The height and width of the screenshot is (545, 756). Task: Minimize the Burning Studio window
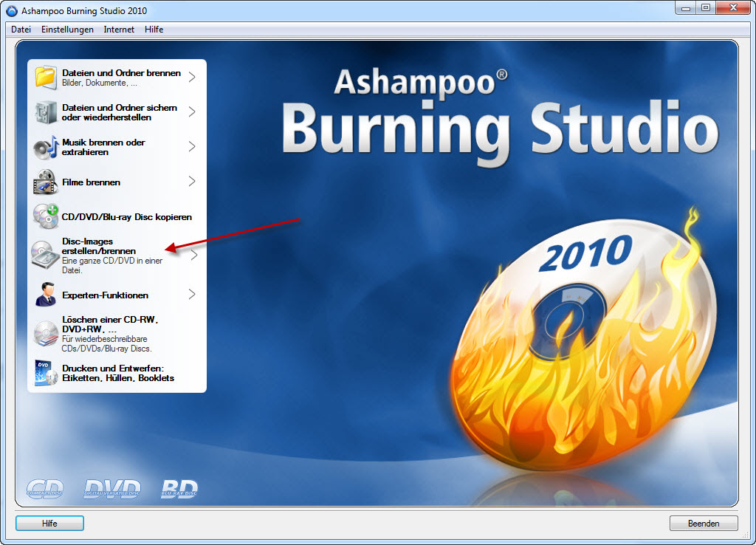click(x=686, y=8)
